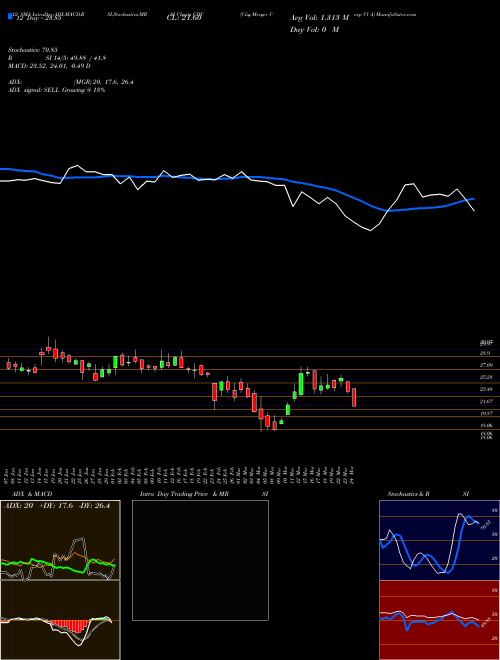Click the 'MACD: 23.52, 24.01, -0.49 D' readout
Screen dimensions: 500x660
point(49,66)
